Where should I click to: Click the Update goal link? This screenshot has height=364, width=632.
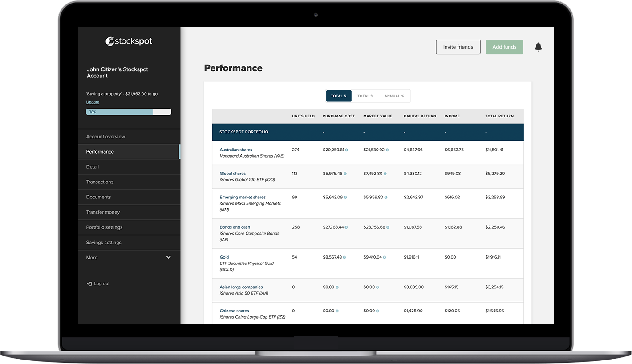click(93, 102)
